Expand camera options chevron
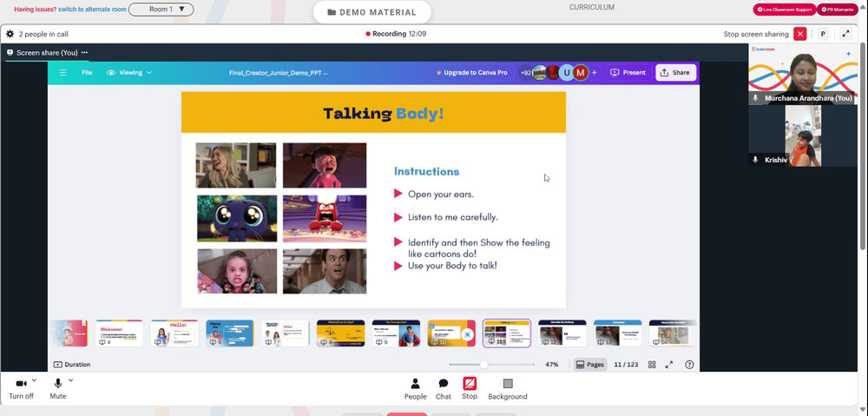This screenshot has width=868, height=416. point(34,380)
